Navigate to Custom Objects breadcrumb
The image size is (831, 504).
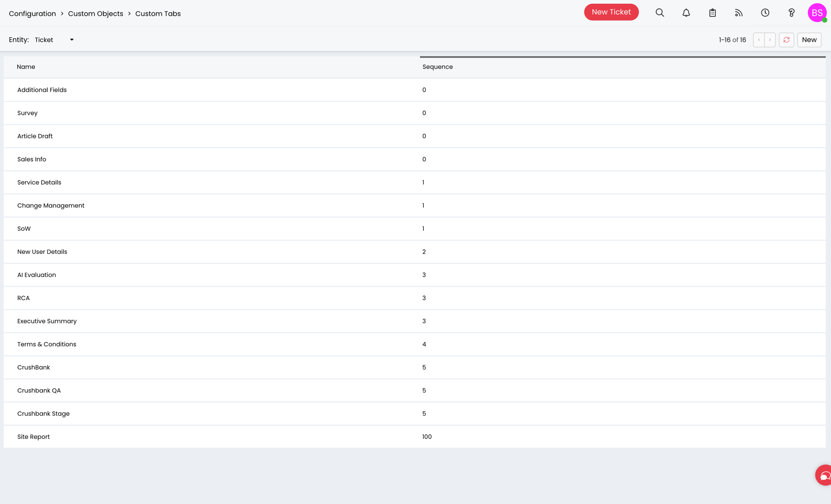click(x=96, y=14)
